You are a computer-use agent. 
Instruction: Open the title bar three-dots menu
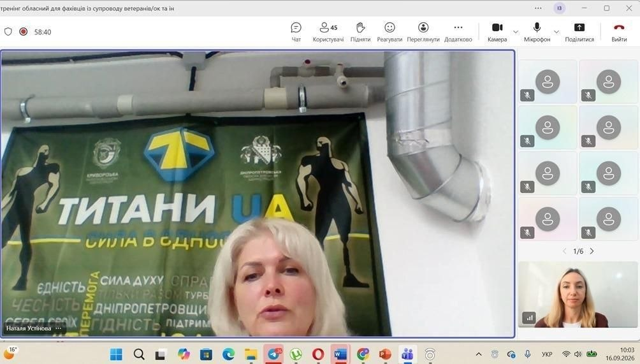pyautogui.click(x=538, y=8)
